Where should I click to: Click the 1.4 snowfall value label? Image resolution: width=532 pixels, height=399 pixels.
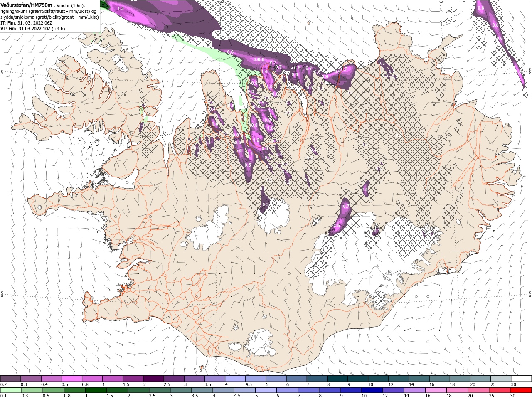[x=264, y=71]
